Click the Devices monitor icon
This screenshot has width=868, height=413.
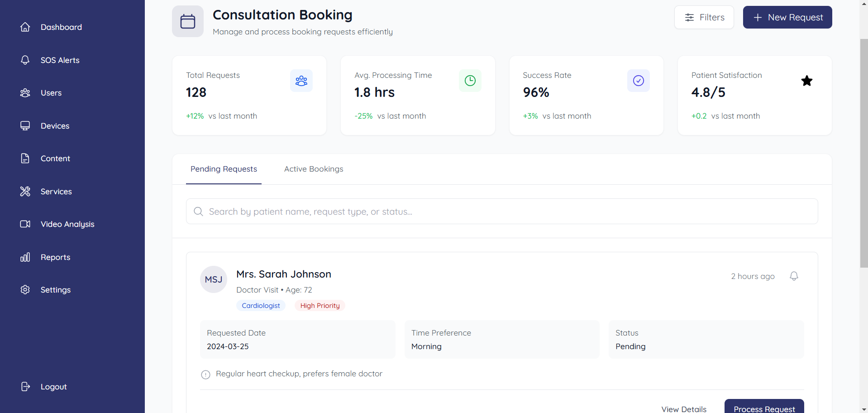click(x=25, y=126)
